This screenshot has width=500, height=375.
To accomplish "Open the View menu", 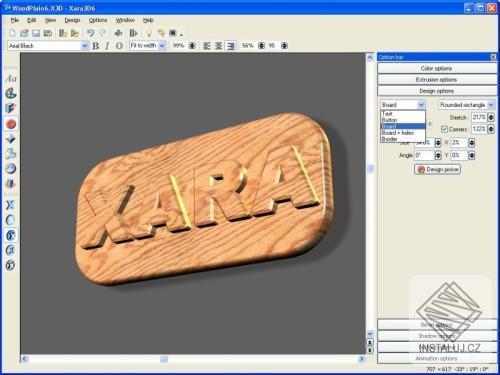I will (x=50, y=20).
